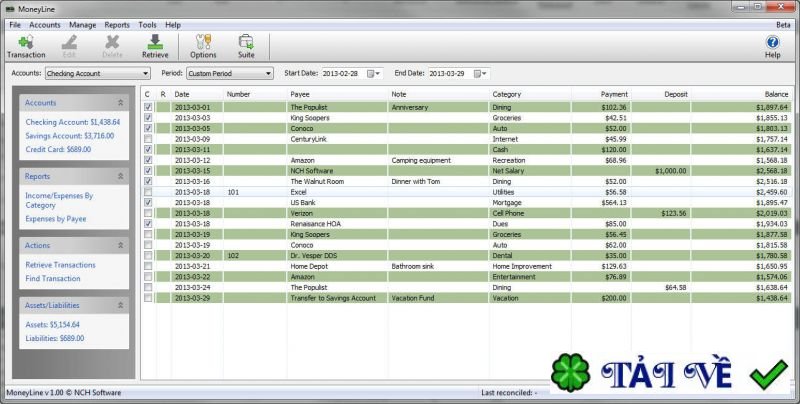The height and width of the screenshot is (404, 800).
Task: Check cleared box for Transfer to Savings row
Action: (148, 298)
